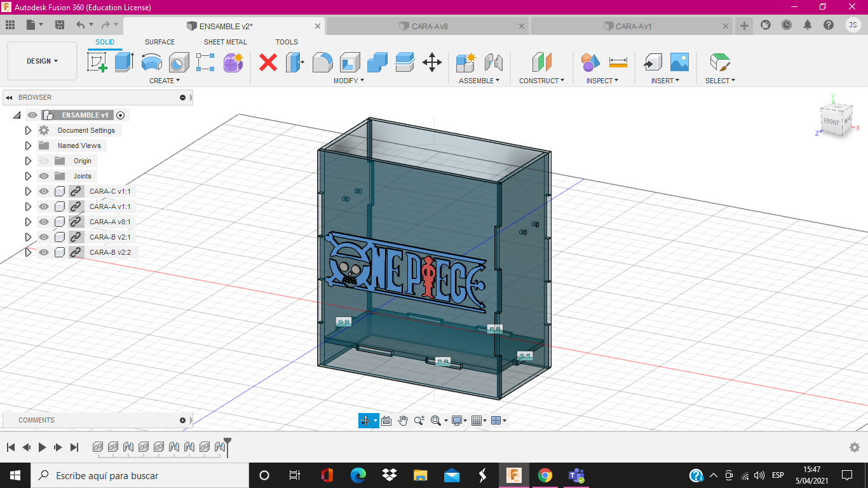The height and width of the screenshot is (488, 868).
Task: Switch to the SOLID tab
Action: pyautogui.click(x=105, y=42)
